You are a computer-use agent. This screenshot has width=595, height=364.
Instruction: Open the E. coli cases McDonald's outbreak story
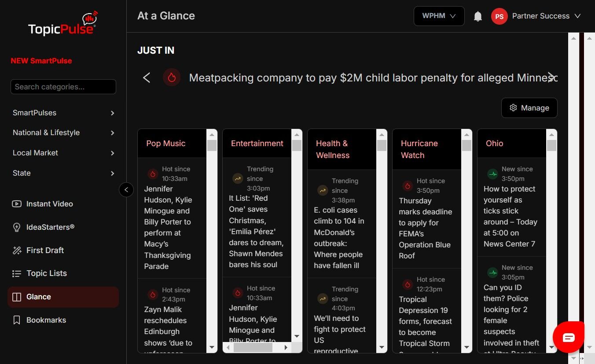click(339, 238)
